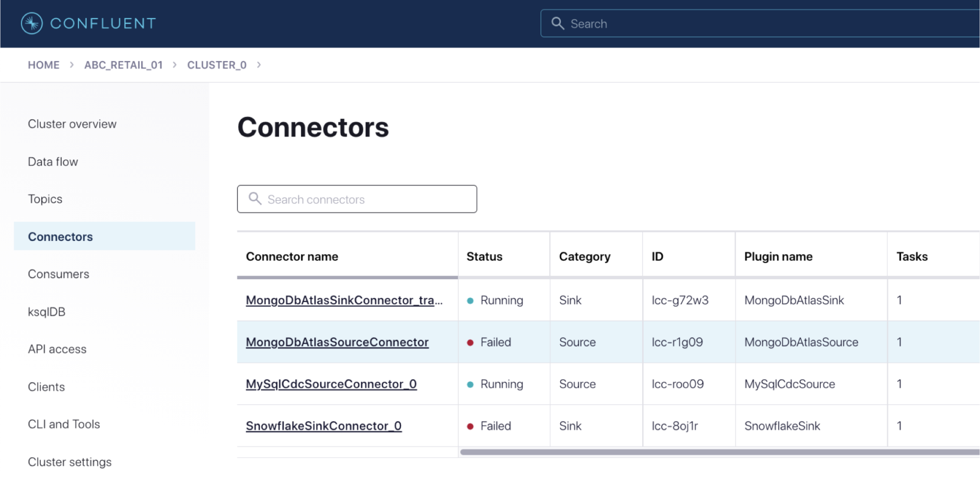Viewport: 980px width, 477px height.
Task: Open Data flow in sidebar
Action: coord(53,161)
